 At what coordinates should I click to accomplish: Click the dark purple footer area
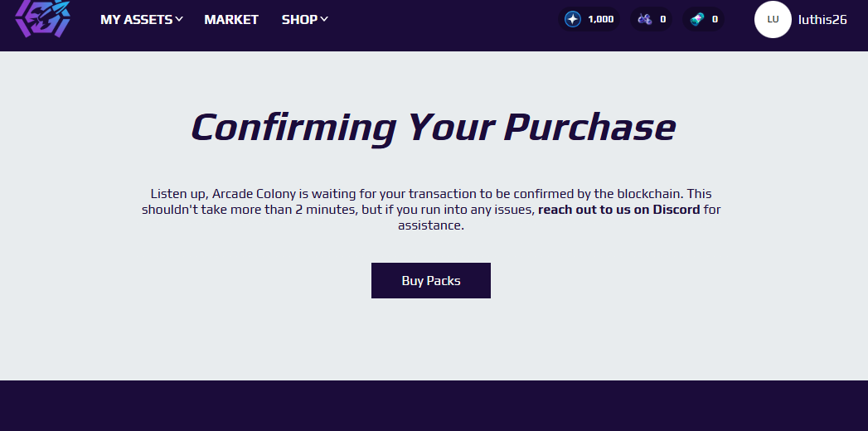coord(434,405)
